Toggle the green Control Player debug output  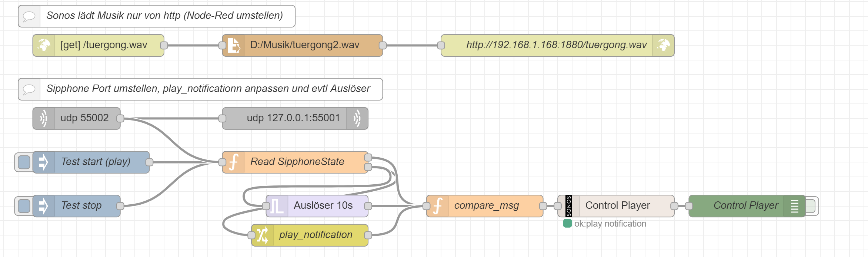point(811,206)
